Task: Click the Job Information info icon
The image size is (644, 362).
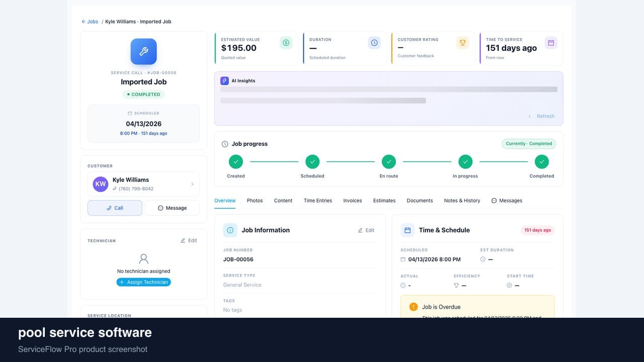Action: click(230, 230)
